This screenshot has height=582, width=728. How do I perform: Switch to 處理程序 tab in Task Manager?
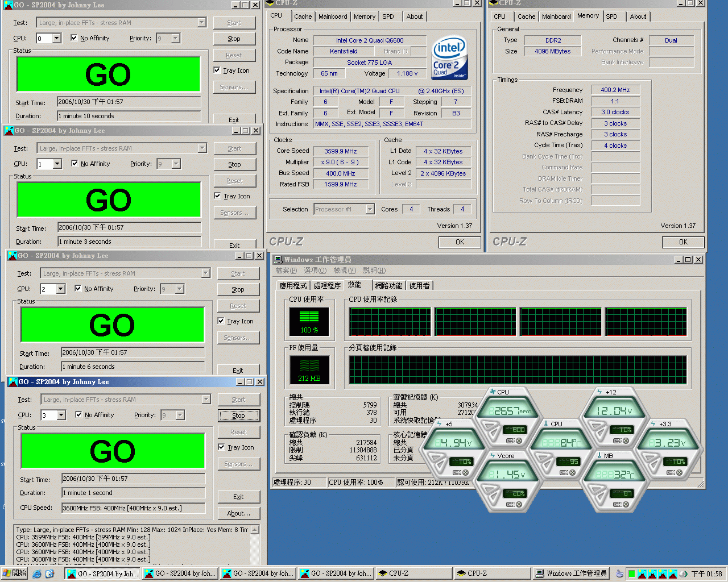(327, 285)
